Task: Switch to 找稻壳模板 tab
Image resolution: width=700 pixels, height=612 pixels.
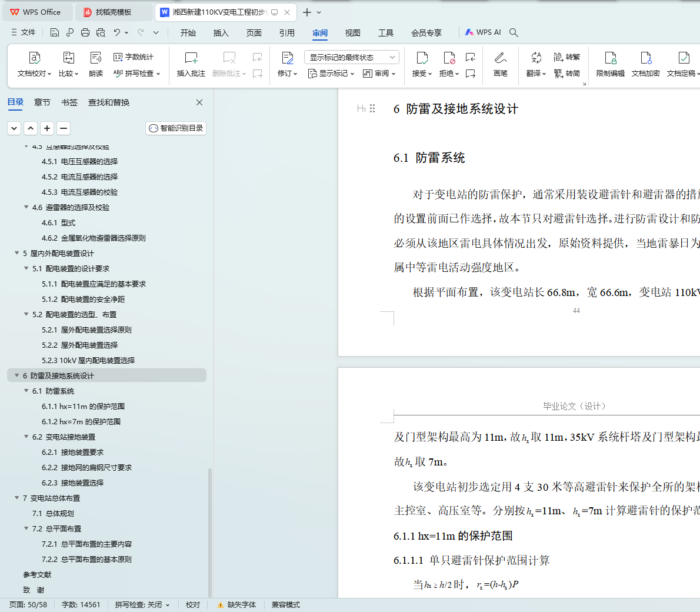Action: 113,12
